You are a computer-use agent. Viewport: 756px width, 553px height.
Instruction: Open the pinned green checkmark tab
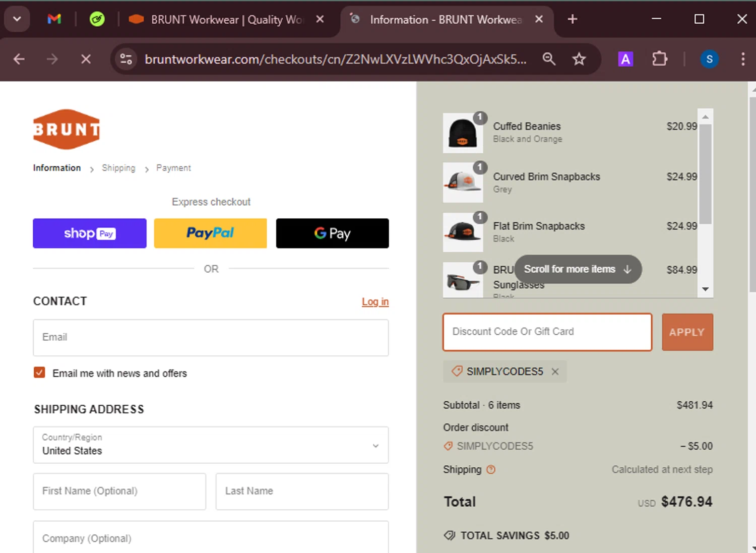(x=97, y=19)
